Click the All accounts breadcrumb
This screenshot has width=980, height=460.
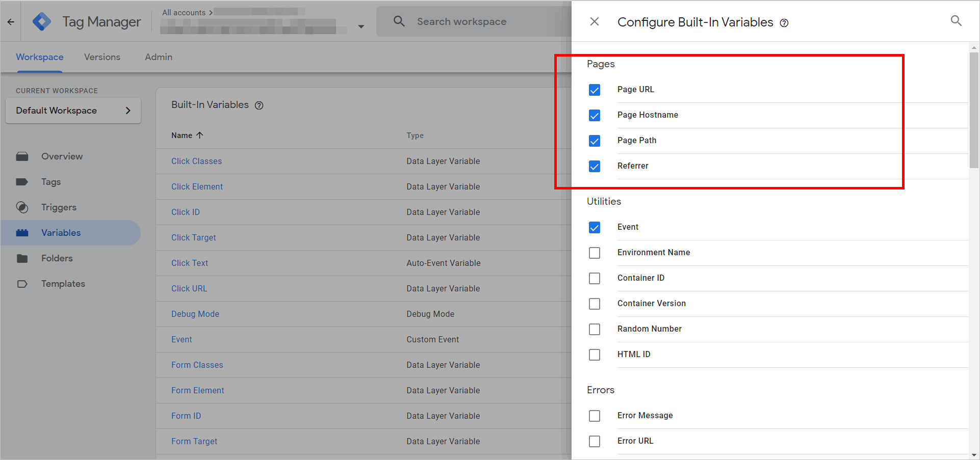click(x=184, y=12)
